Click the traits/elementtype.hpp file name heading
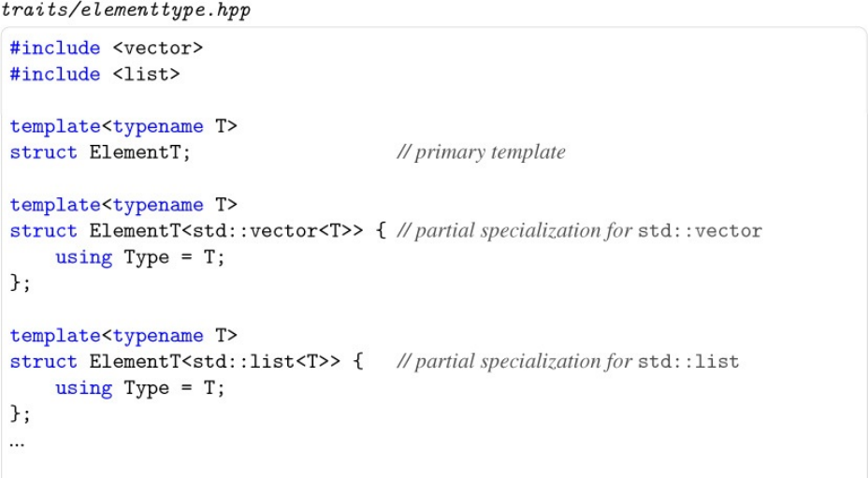Screen dimensions: 868x478 click(125, 10)
